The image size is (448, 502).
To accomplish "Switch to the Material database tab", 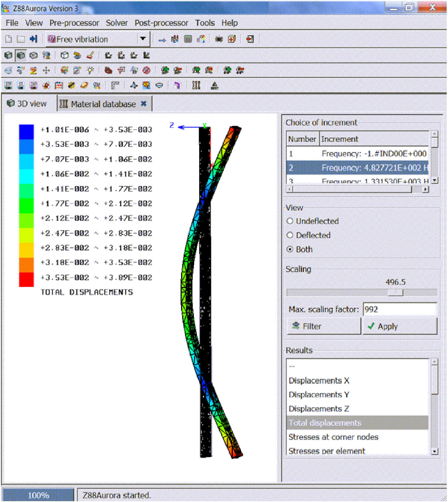I will [x=103, y=104].
